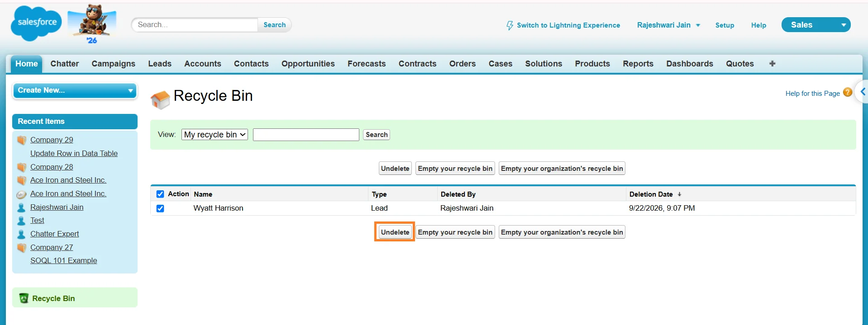This screenshot has width=868, height=325.
Task: Expand the collapsed sidebar arrow at right edge
Action: coord(863,92)
